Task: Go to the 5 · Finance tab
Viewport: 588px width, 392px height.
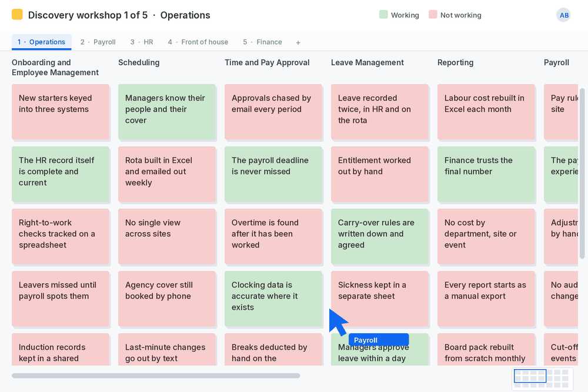Action: pos(262,42)
